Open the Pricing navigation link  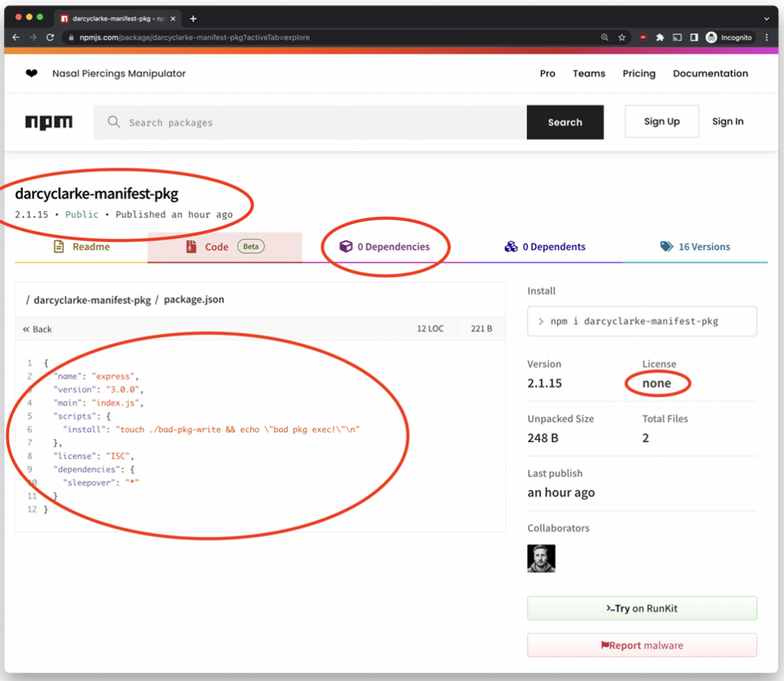(639, 73)
